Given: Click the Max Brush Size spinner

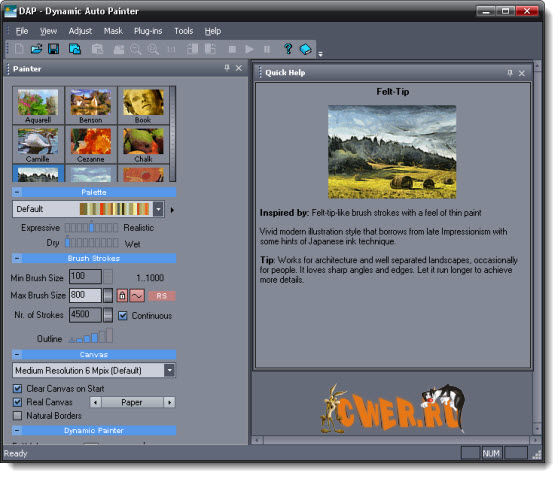Looking at the screenshot, I should click(x=108, y=295).
